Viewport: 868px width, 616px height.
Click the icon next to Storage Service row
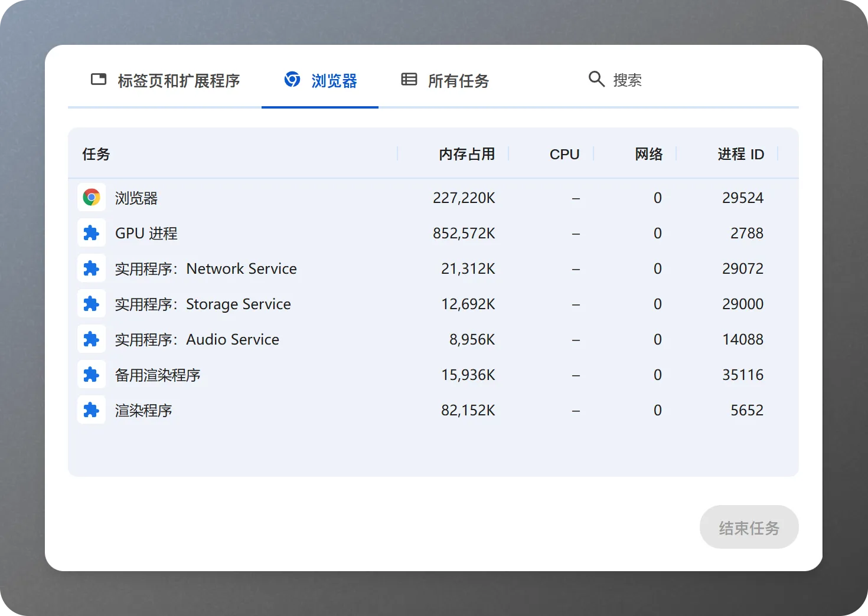point(92,303)
